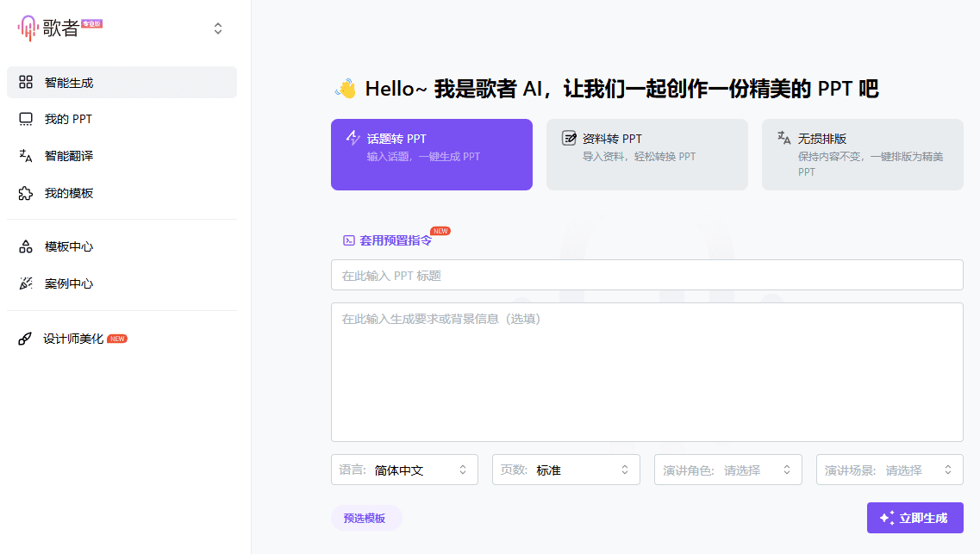Screen dimensions: 980x554
Task: Open the 演讲场景 dropdown
Action: click(x=889, y=470)
